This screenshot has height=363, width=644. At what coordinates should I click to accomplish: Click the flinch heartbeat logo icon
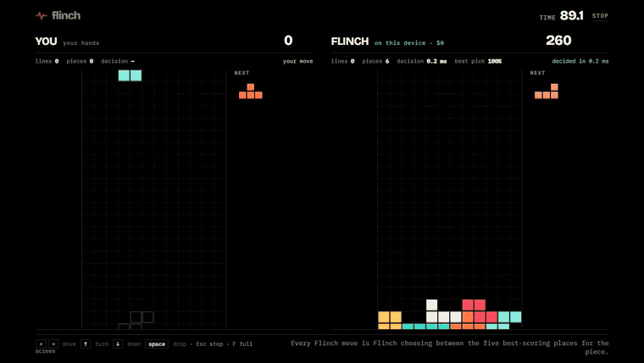click(x=41, y=16)
